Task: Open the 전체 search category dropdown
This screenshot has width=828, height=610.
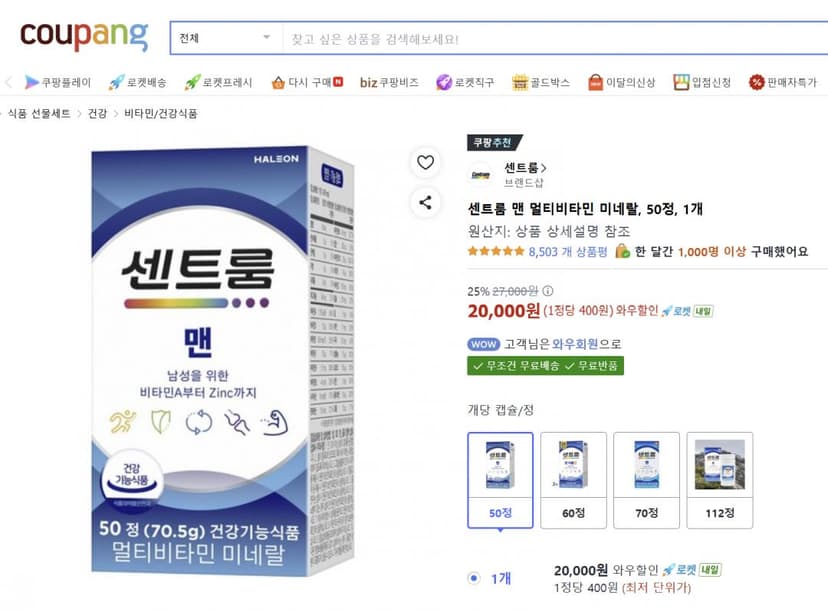Action: (x=226, y=38)
